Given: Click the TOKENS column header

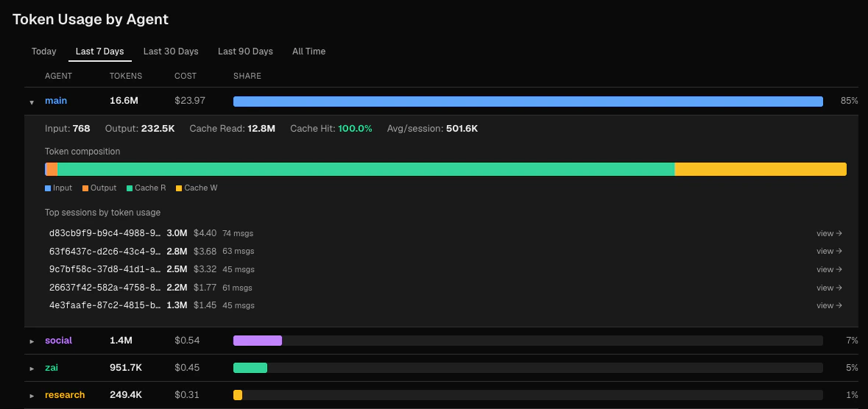Looking at the screenshot, I should (126, 76).
